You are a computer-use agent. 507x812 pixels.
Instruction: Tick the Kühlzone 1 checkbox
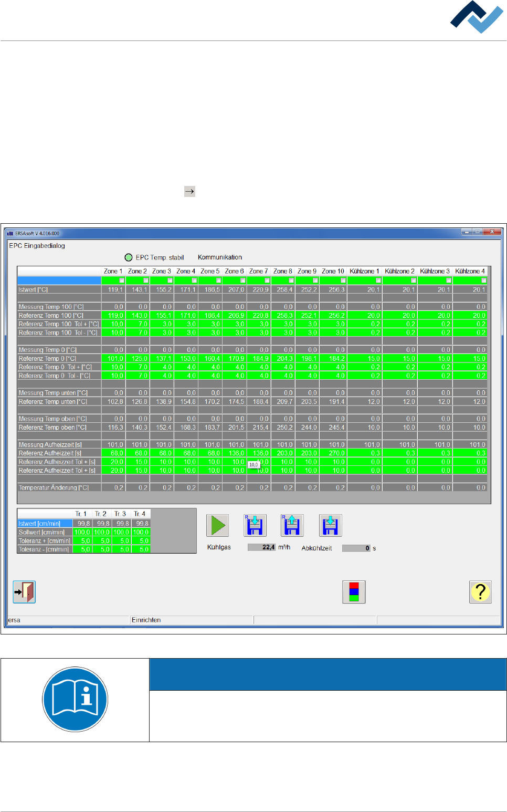[x=378, y=280]
